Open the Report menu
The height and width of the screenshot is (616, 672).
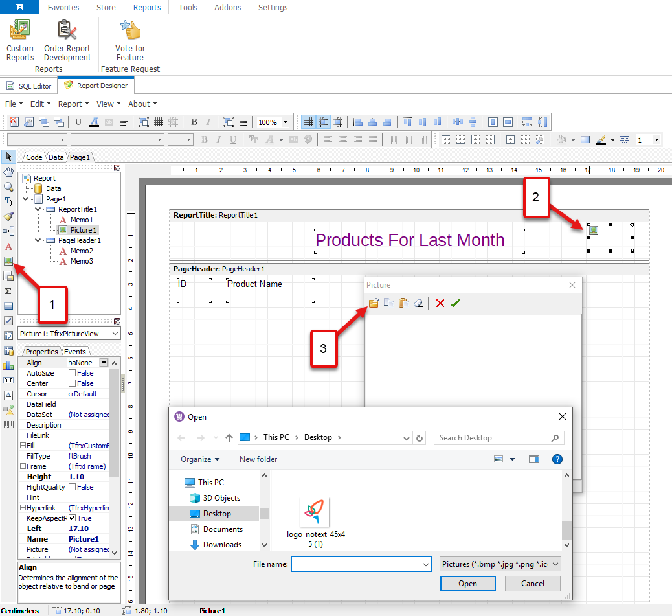[73, 104]
